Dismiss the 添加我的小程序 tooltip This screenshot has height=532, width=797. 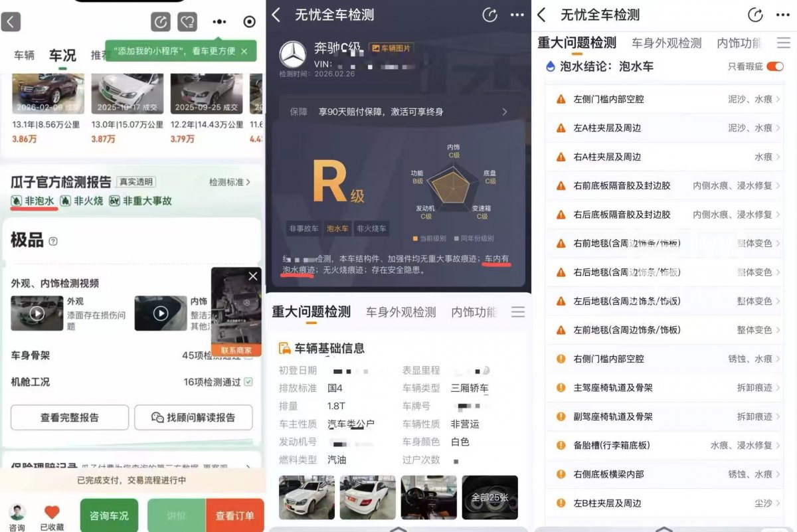tap(244, 51)
